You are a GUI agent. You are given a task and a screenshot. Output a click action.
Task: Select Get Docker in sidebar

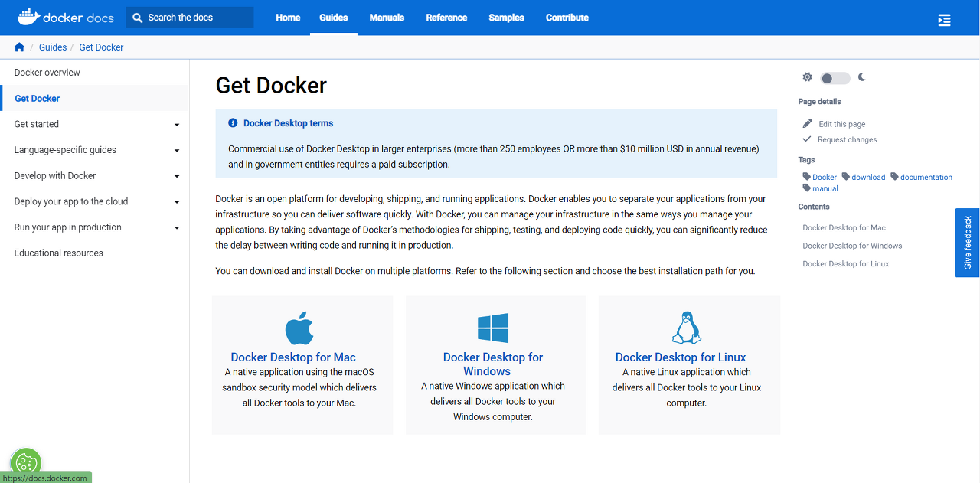point(38,99)
